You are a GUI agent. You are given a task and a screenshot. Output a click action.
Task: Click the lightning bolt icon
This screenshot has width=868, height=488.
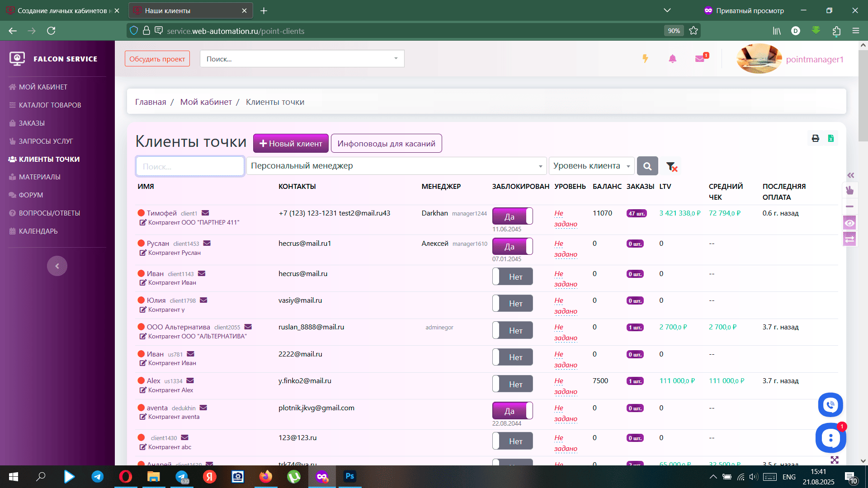[645, 59]
